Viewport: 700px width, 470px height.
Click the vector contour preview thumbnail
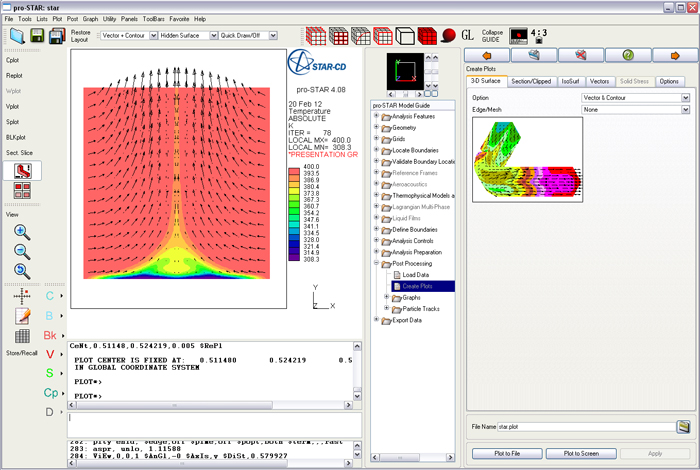click(x=527, y=159)
